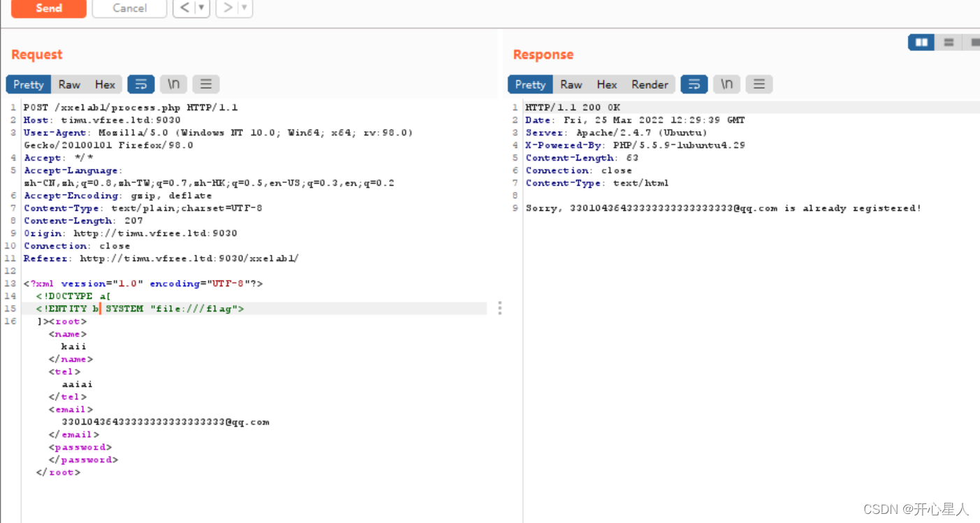The image size is (980, 523).
Task: Click the Origin header line
Action: [x=131, y=233]
